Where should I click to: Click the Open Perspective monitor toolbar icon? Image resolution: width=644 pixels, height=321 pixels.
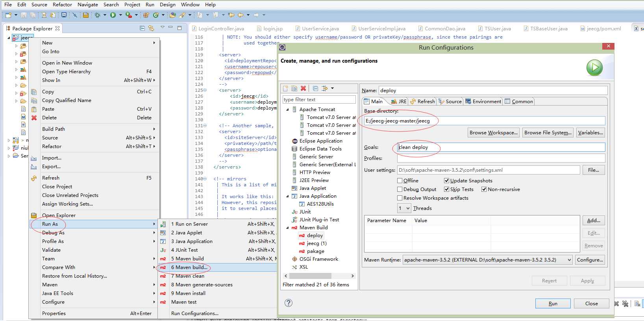click(x=64, y=15)
